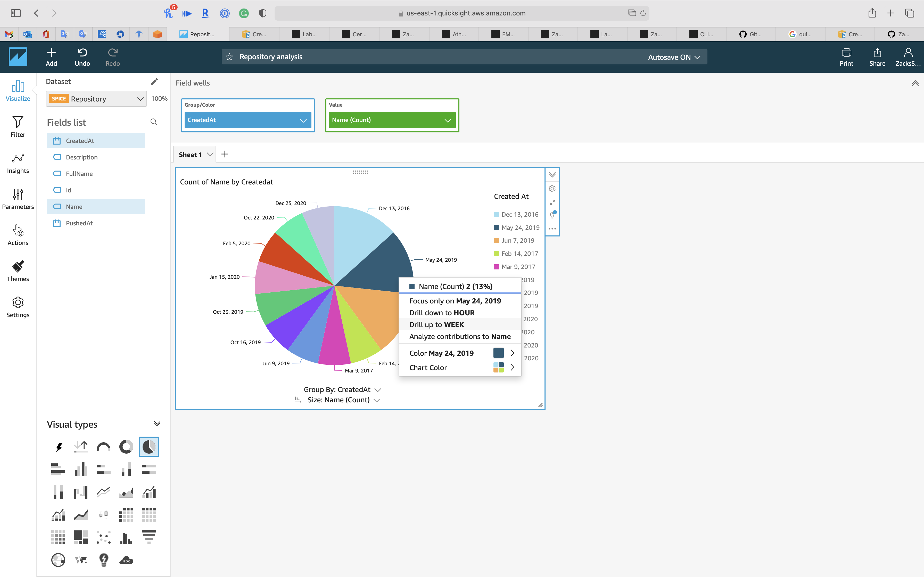
Task: Select the PushedAt field in list
Action: 79,223
